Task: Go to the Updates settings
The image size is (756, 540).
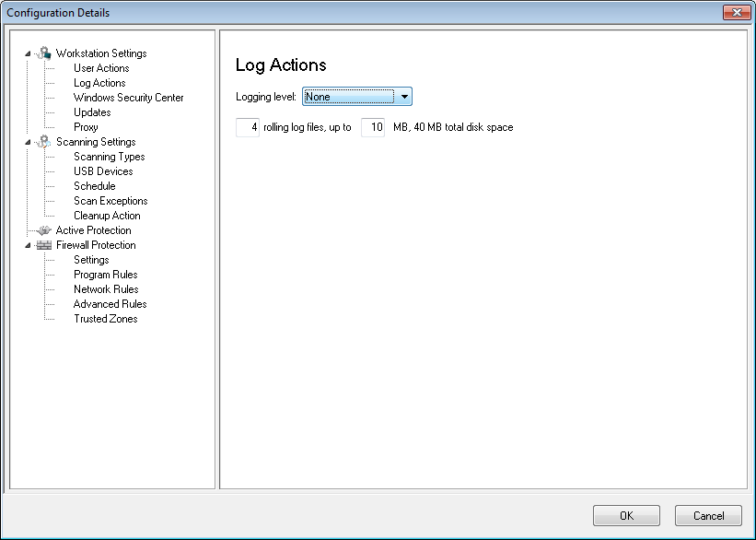Action: [x=92, y=112]
